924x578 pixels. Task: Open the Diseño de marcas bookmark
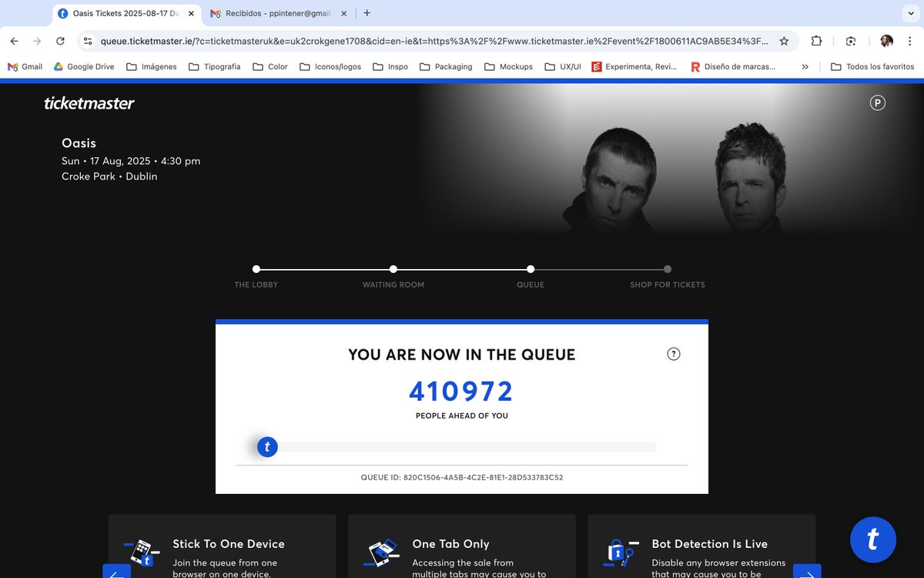click(733, 66)
